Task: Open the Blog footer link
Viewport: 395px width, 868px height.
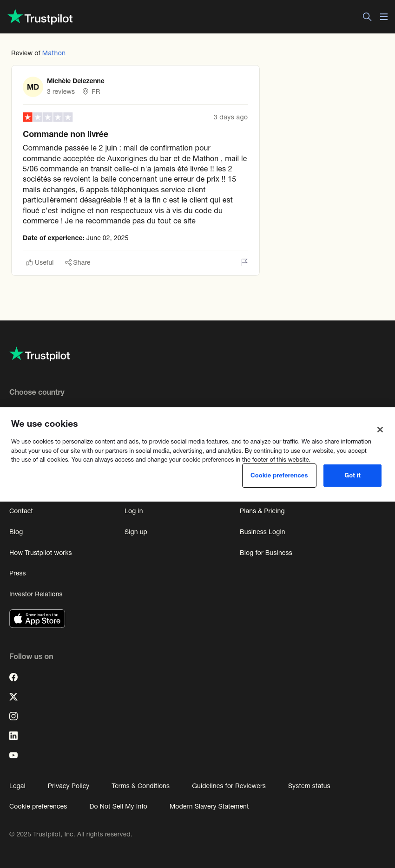Action: [16, 532]
